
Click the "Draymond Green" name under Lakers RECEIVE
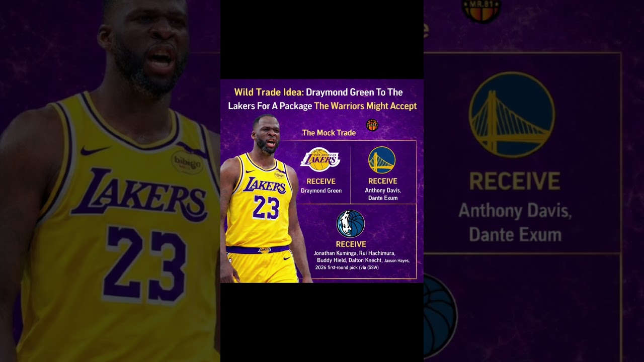[x=321, y=191]
